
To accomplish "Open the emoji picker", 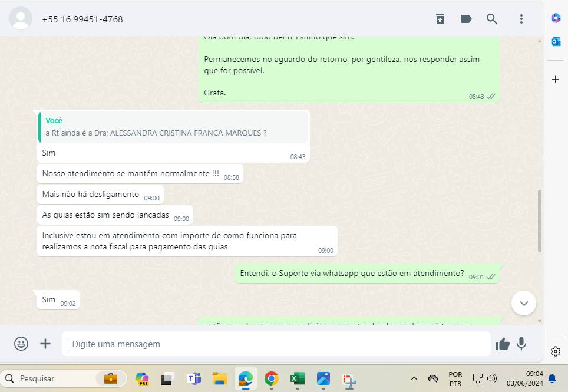I will click(x=21, y=344).
